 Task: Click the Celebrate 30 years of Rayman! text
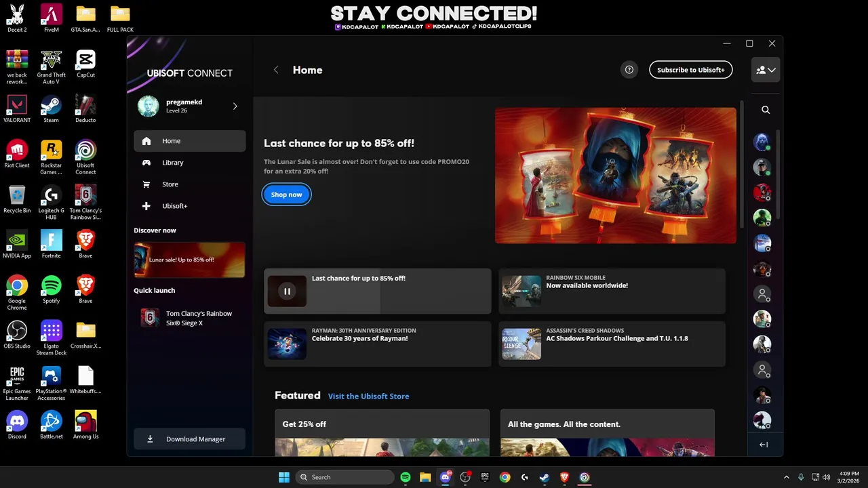(x=359, y=338)
